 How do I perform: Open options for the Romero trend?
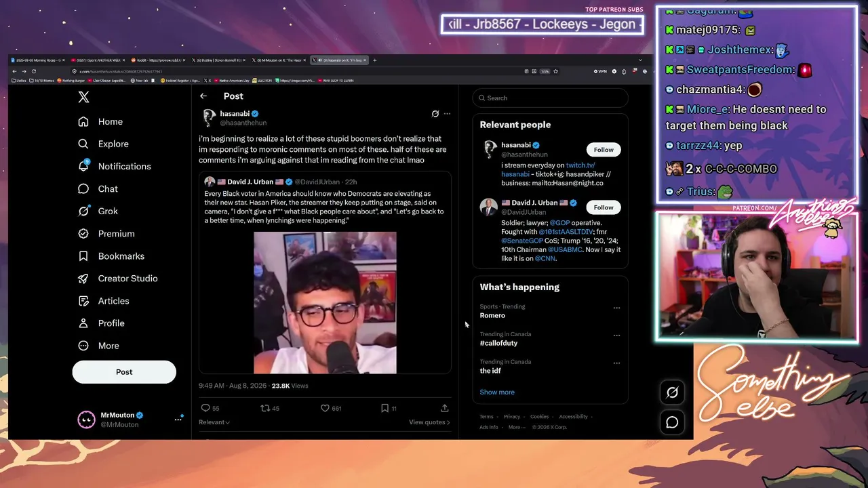pos(616,308)
